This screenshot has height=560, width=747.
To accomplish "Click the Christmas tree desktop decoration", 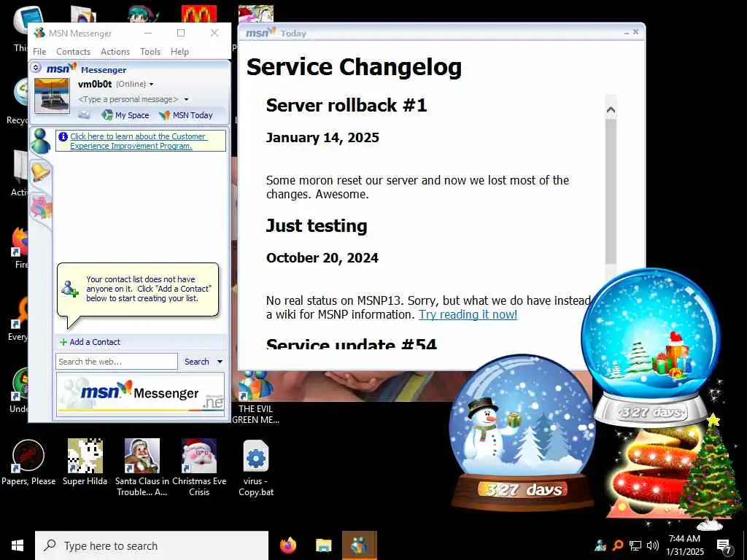I will point(711,472).
